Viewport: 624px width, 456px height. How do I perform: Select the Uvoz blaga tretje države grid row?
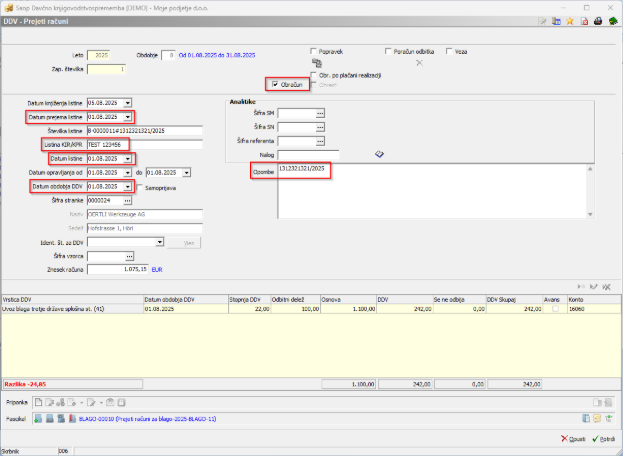click(x=311, y=309)
